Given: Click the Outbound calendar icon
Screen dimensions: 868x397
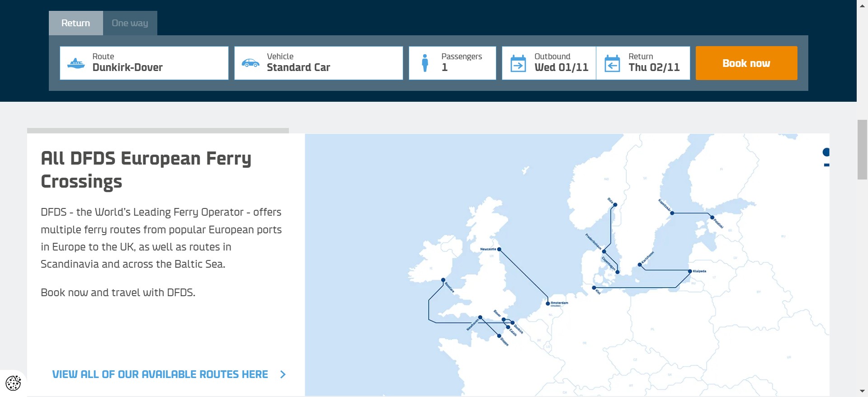Looking at the screenshot, I should (518, 63).
